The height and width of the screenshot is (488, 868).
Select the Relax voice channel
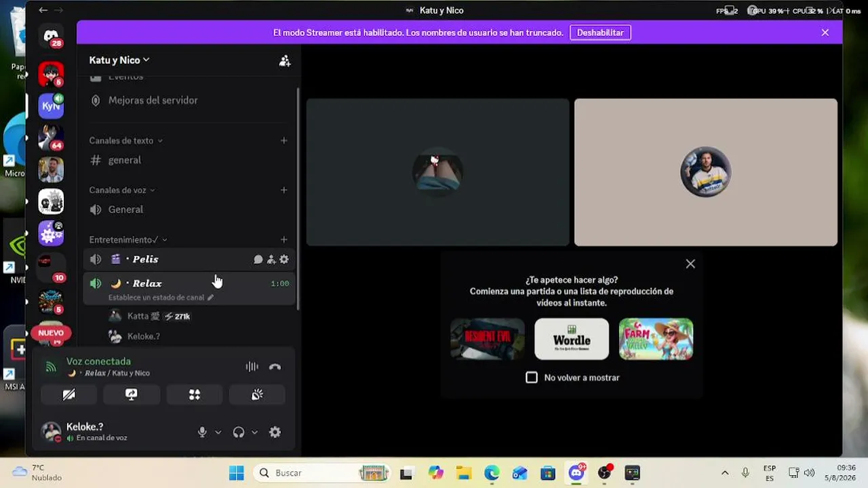coord(189,289)
